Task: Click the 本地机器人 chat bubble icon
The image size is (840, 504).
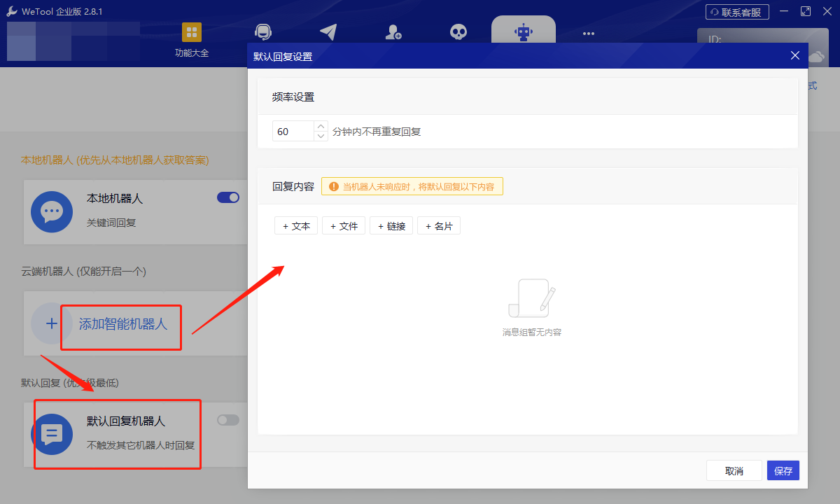Action: (52, 211)
